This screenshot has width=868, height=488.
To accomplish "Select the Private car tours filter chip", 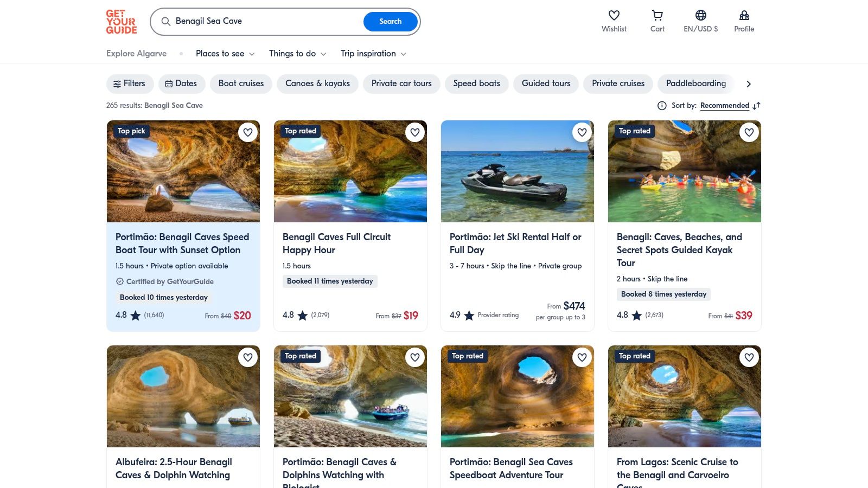I will tap(401, 84).
